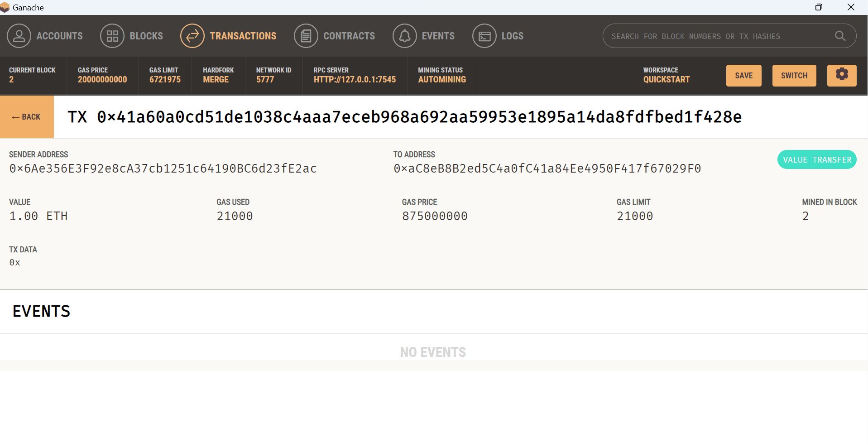Minimize the Ganache window
Viewport: 868px width, 443px height.
point(787,7)
